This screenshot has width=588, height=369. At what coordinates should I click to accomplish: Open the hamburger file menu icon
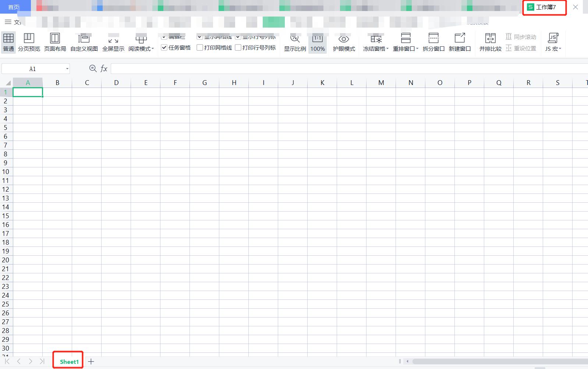(x=8, y=22)
